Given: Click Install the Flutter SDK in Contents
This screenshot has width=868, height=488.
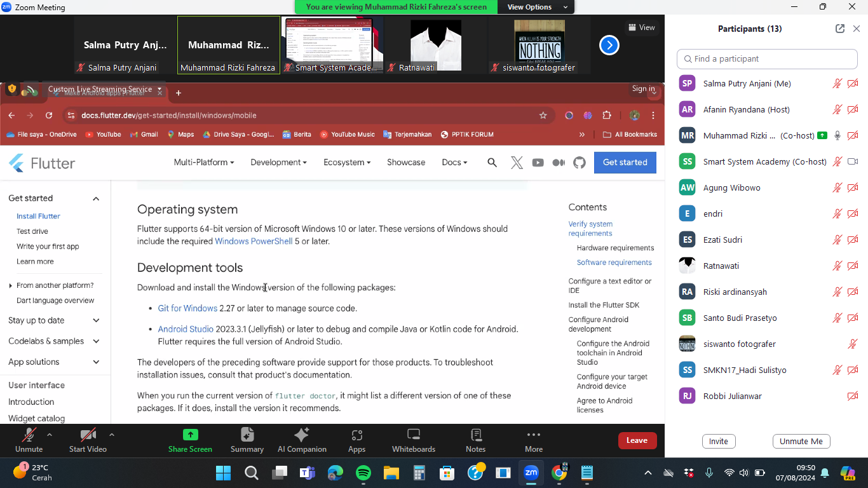Looking at the screenshot, I should (604, 305).
